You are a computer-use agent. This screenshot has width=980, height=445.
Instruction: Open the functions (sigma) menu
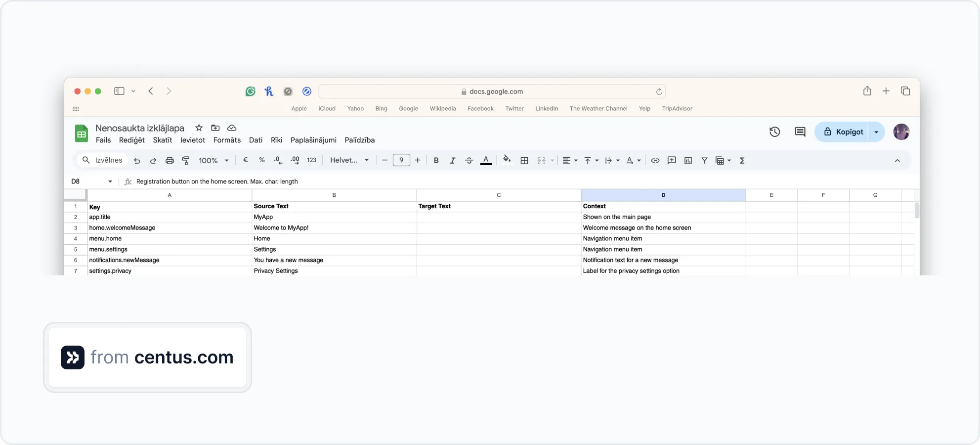742,160
